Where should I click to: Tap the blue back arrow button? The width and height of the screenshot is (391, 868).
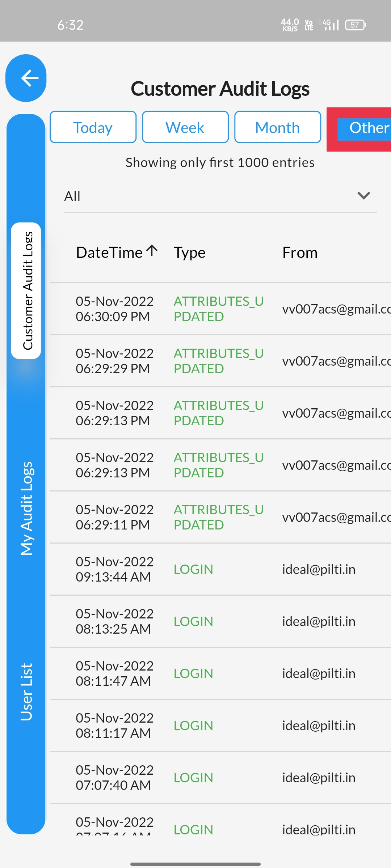(26, 78)
